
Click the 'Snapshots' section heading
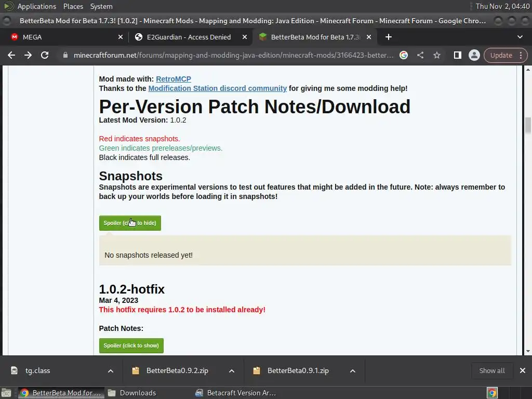130,176
